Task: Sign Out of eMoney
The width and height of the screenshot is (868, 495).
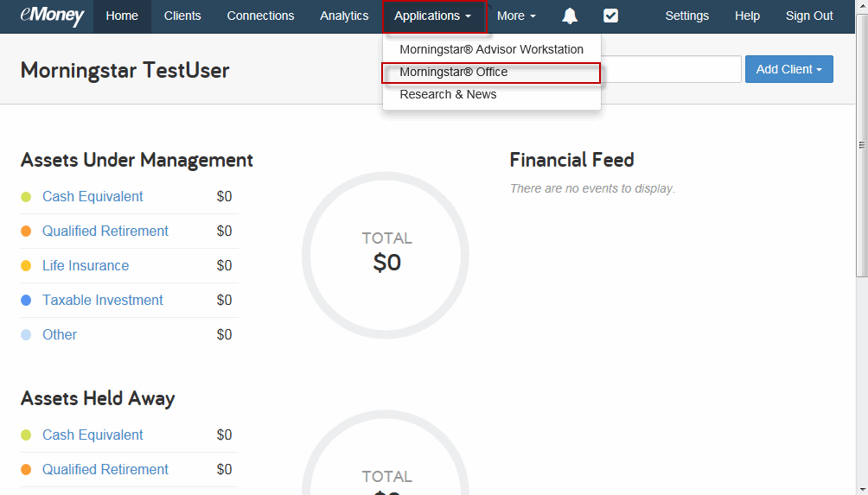Action: 809,16
